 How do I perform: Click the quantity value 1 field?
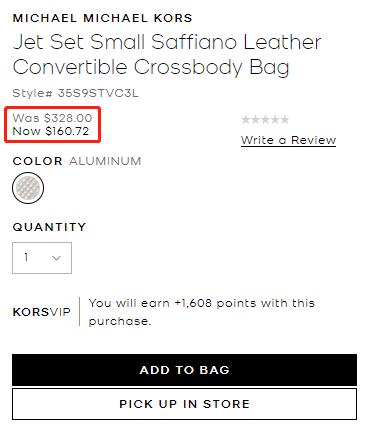[x=42, y=258]
